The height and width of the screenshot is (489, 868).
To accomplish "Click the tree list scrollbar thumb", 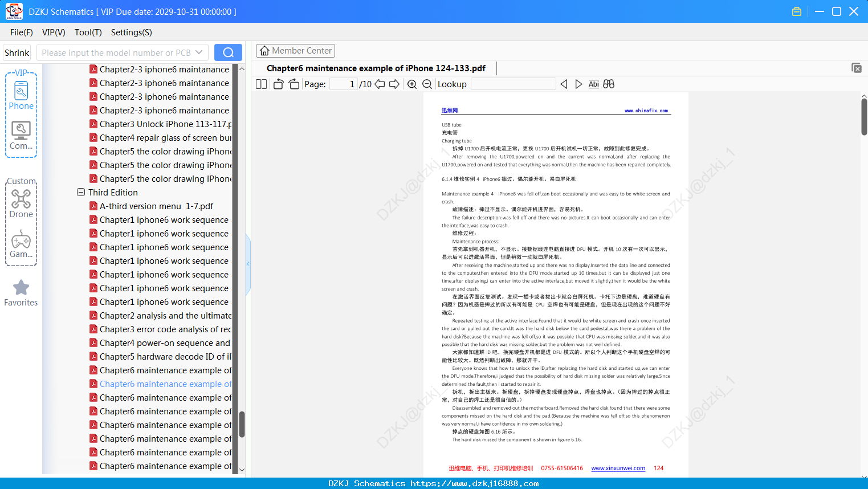I will (242, 424).
